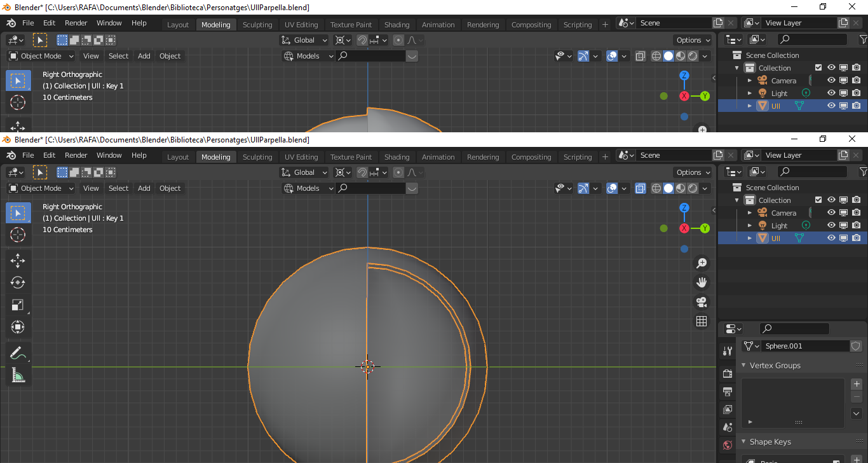Click Add in lower window viewport header
The image size is (868, 463).
(x=144, y=188)
